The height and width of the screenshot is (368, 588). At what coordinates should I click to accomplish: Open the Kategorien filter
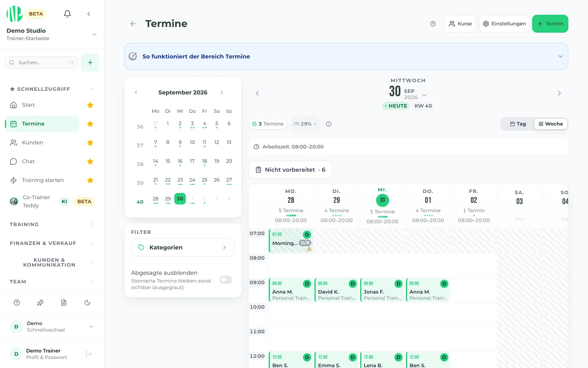(x=183, y=247)
